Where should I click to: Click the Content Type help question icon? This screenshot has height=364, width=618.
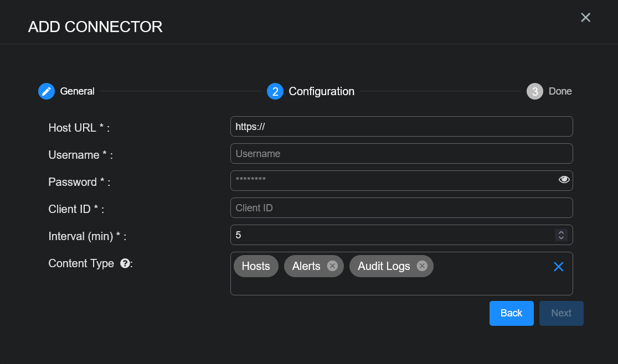click(x=125, y=263)
